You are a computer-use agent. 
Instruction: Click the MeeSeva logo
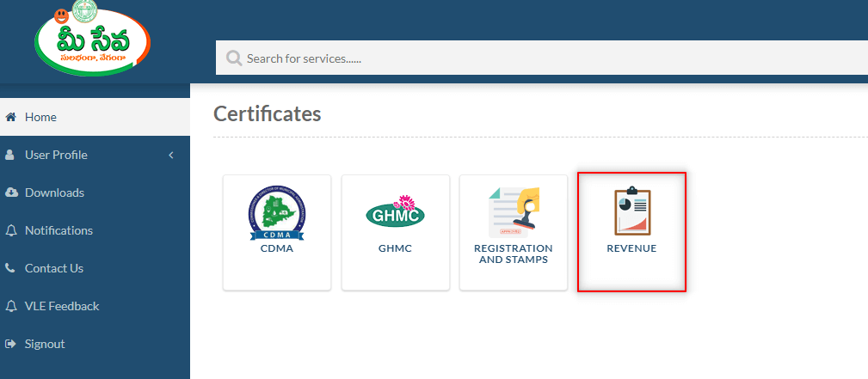(x=92, y=38)
